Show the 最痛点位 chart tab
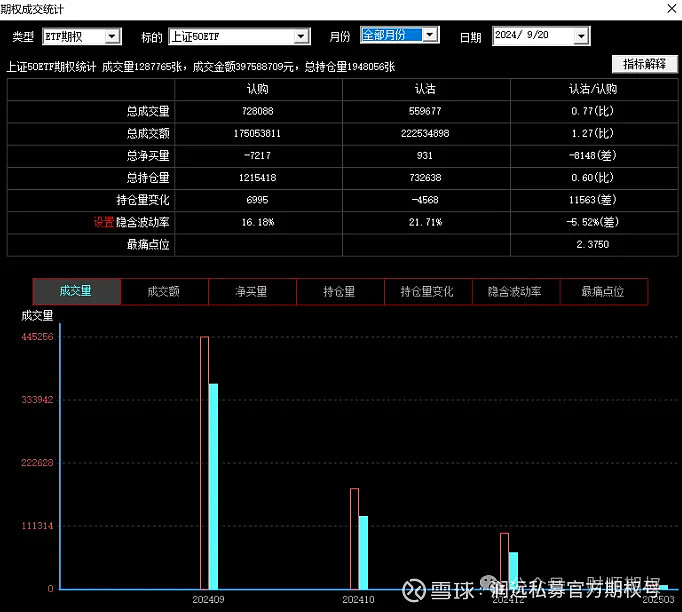The image size is (682, 612). (x=603, y=291)
